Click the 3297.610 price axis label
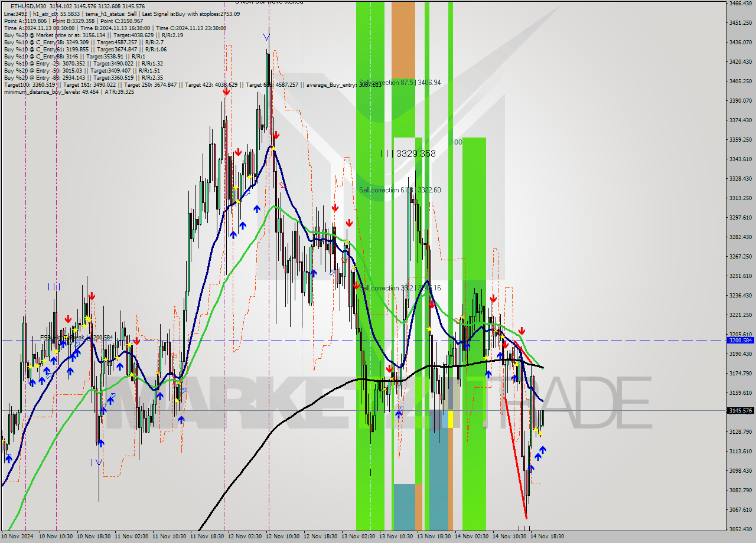Image resolution: width=756 pixels, height=543 pixels. (740, 217)
